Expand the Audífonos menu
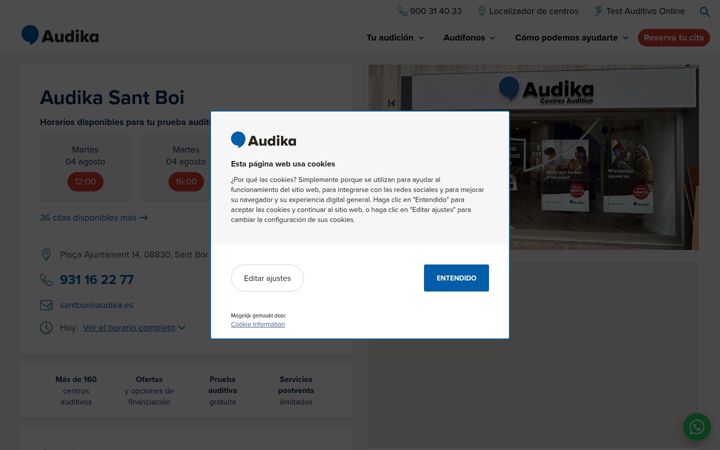Viewport: 720px width, 450px height. 469,38
